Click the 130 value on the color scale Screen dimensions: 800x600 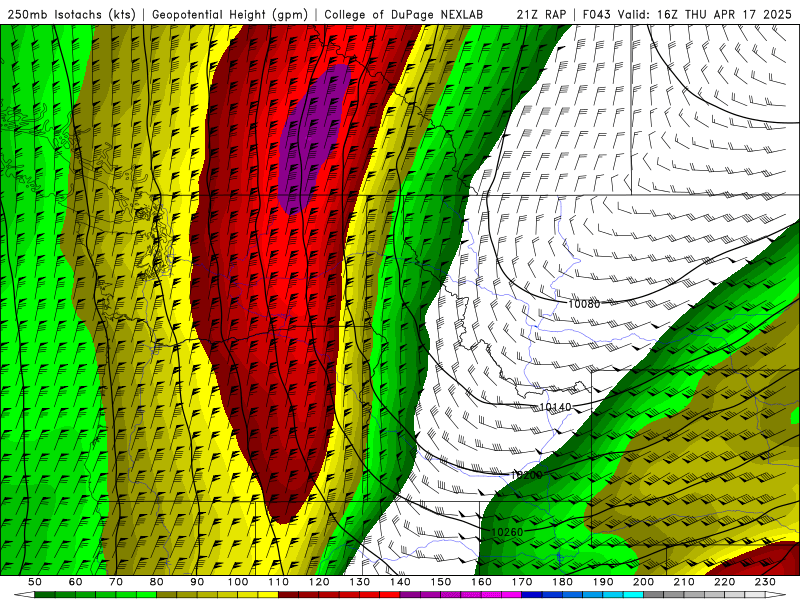click(360, 582)
